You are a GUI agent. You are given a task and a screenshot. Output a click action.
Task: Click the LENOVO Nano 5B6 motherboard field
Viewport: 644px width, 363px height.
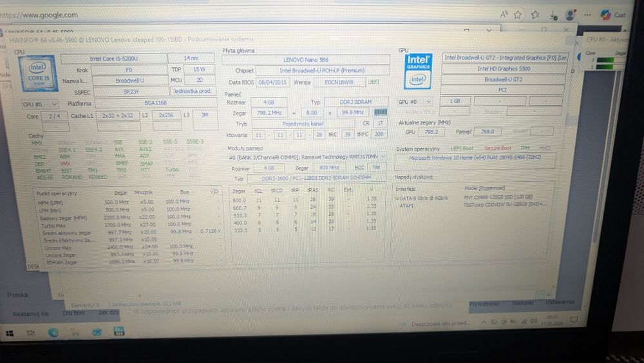pos(305,59)
